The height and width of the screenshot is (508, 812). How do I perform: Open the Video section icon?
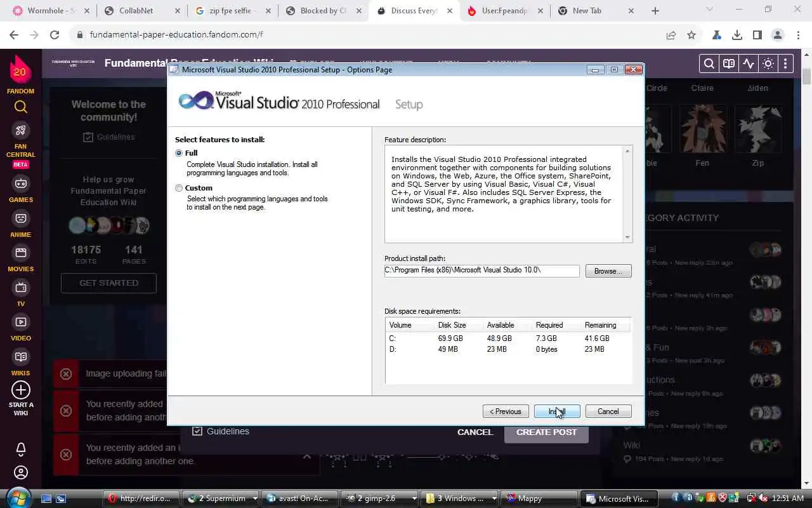[21, 322]
